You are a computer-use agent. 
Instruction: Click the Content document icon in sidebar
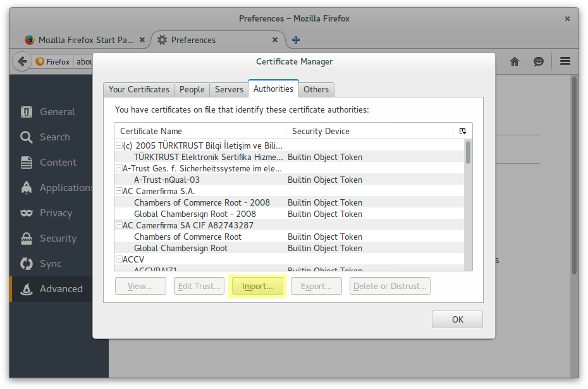(x=27, y=163)
